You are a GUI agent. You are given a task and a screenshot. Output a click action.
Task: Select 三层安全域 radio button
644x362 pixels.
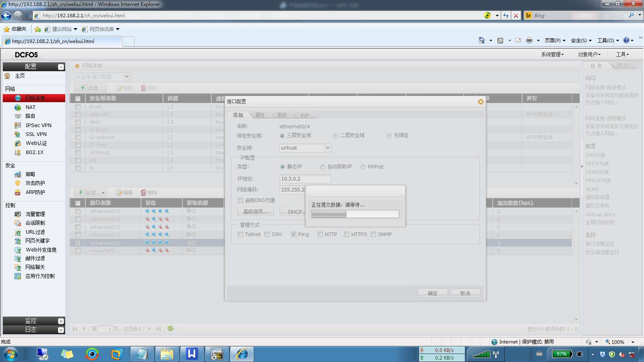click(x=282, y=136)
